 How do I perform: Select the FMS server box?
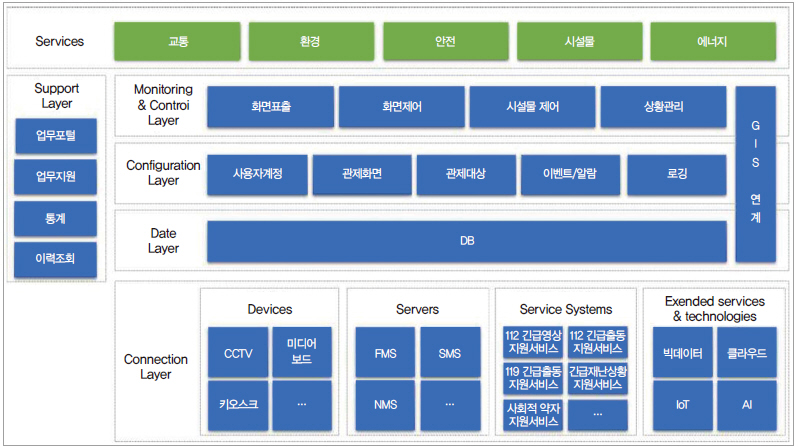pyautogui.click(x=386, y=352)
